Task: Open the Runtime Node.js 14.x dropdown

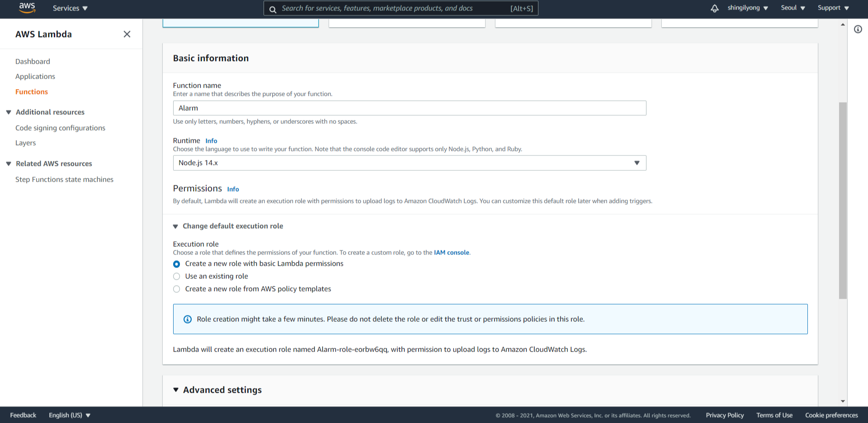Action: point(410,163)
